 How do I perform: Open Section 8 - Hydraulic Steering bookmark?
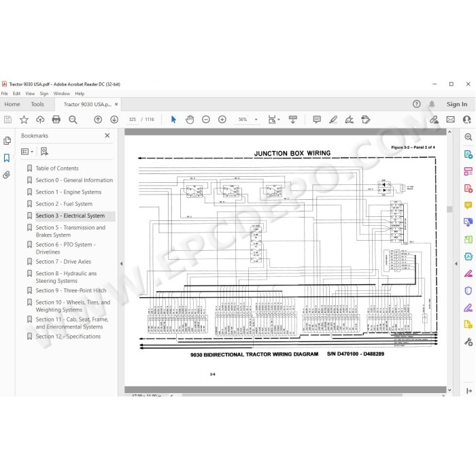click(x=66, y=277)
